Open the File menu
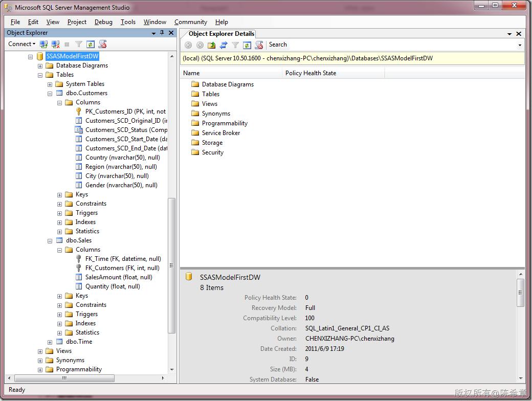532x401 pixels. [15, 22]
